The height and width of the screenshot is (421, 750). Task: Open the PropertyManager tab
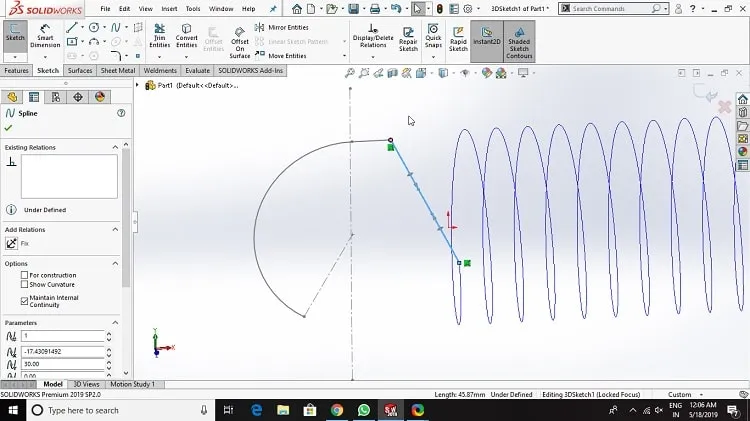click(34, 97)
